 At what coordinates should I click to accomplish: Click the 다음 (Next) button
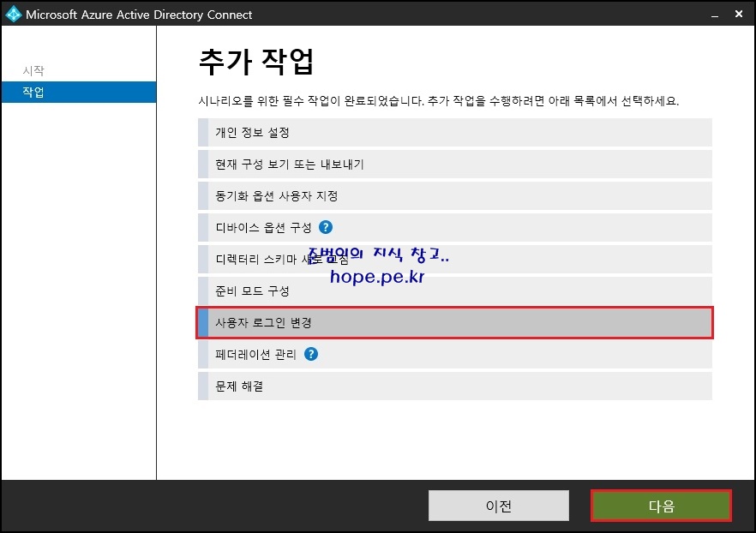[661, 506]
